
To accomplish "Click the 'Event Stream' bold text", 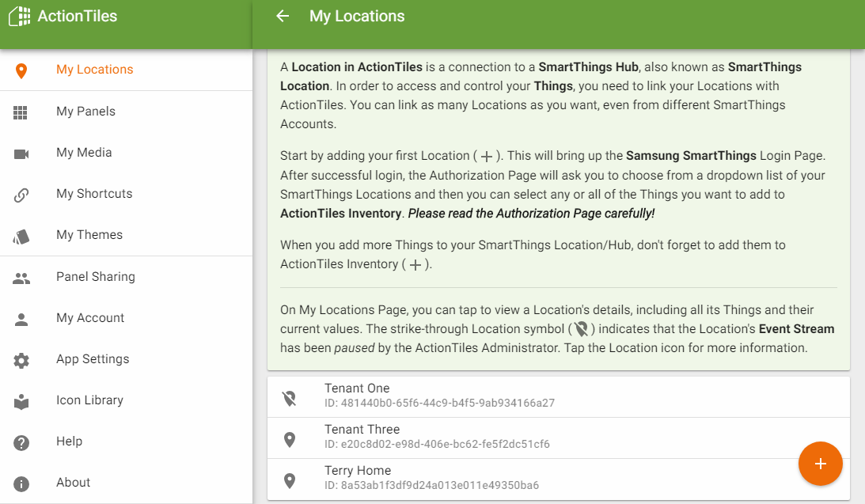I will [797, 328].
